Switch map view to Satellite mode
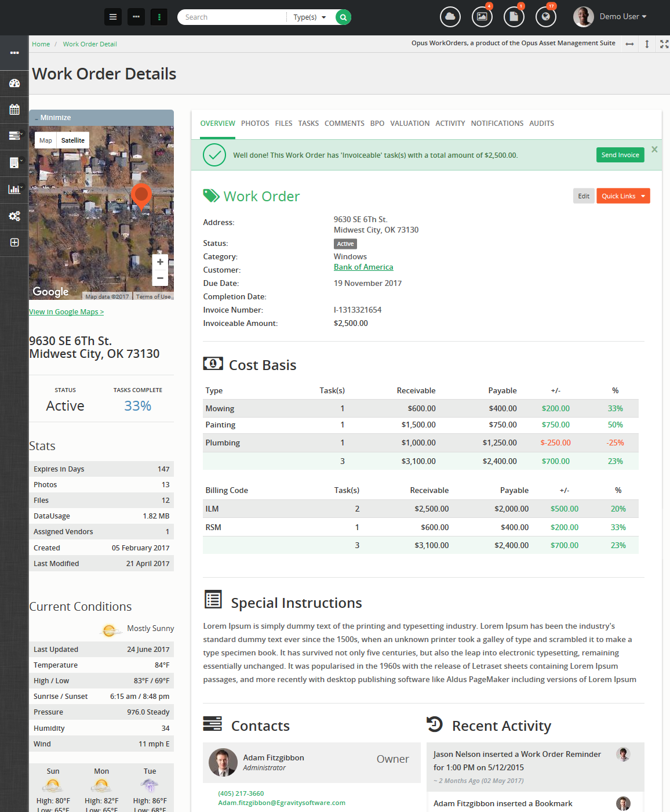 point(73,140)
